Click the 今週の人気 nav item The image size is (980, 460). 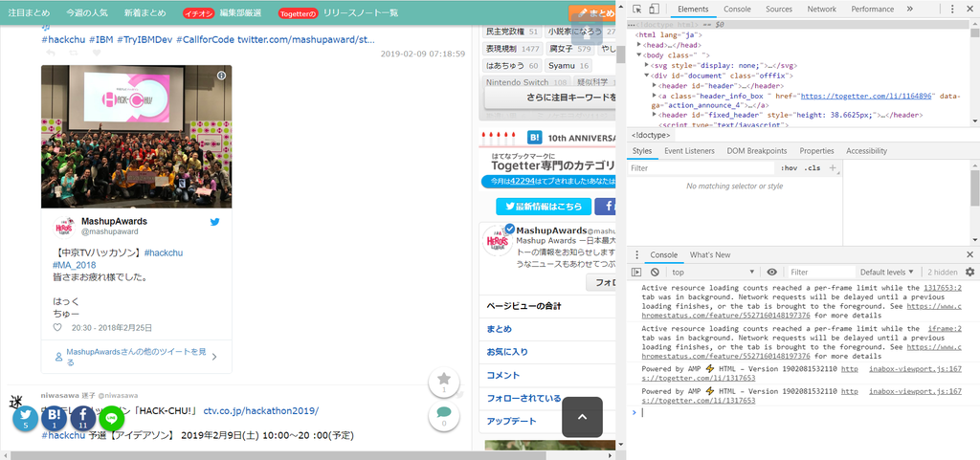[x=87, y=12]
